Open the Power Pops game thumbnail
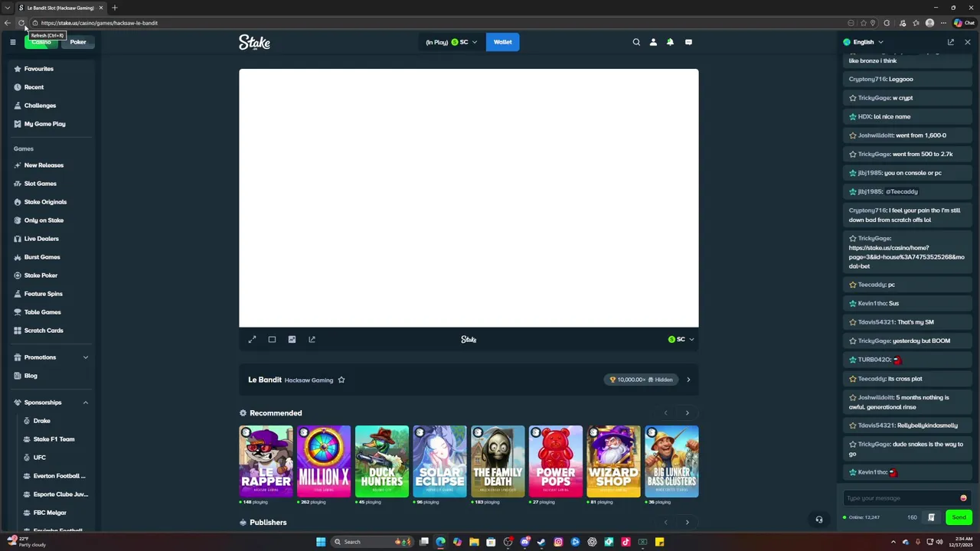980x551 pixels. (x=556, y=461)
